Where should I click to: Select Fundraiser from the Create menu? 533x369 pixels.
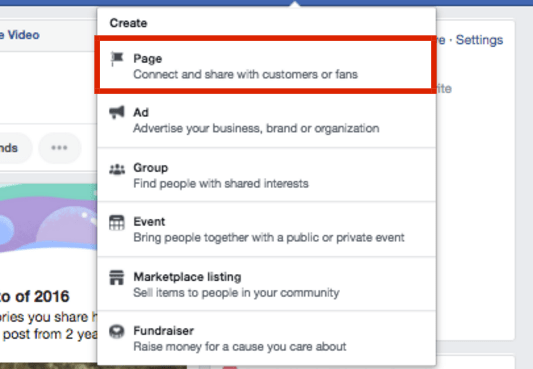[x=266, y=338]
